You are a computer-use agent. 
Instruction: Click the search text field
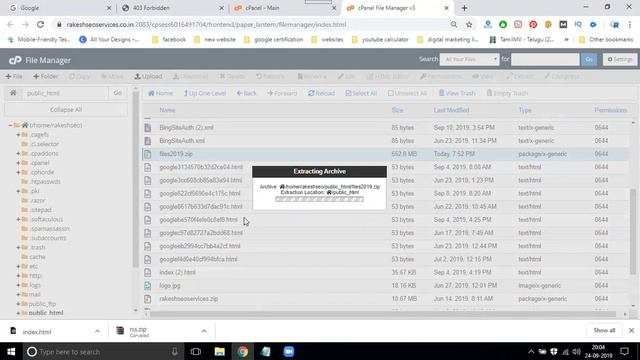(545, 60)
